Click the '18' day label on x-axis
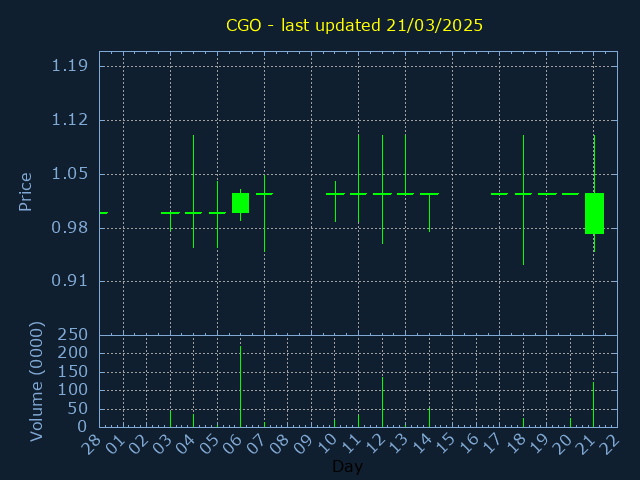The image size is (640, 480). 516,444
